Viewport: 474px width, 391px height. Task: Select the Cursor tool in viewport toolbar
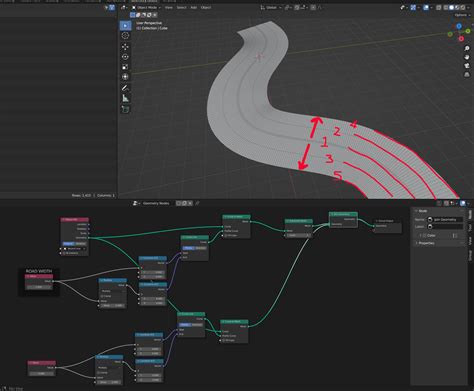(x=125, y=36)
